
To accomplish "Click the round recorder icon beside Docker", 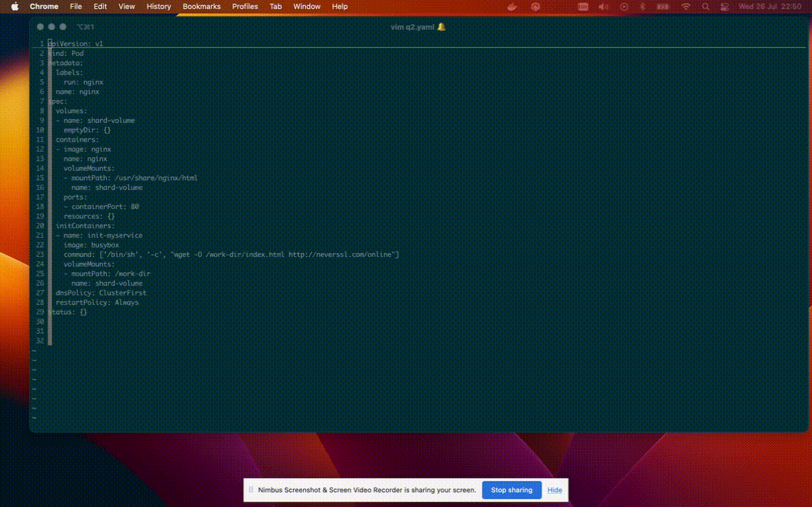I will (535, 7).
